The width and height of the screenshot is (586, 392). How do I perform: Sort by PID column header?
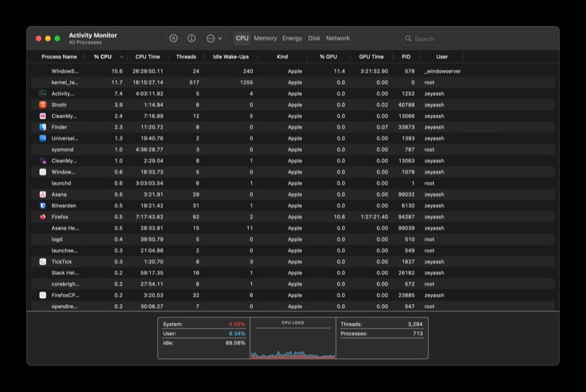coord(407,57)
